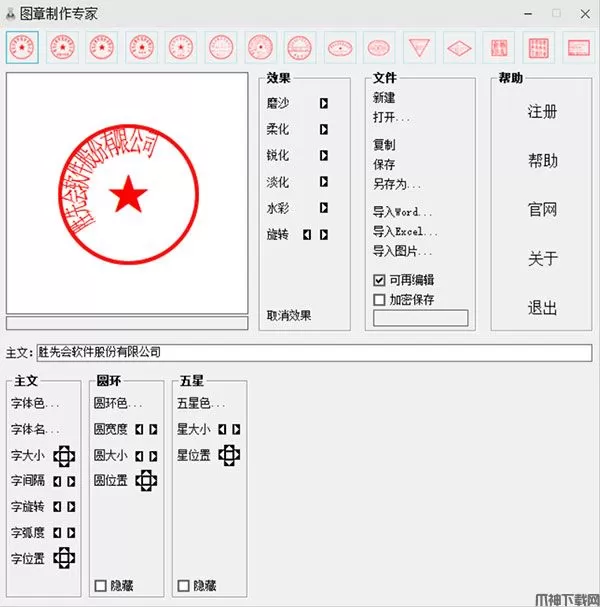Click 新建 in the 文件 panel
600x607 pixels.
click(384, 98)
